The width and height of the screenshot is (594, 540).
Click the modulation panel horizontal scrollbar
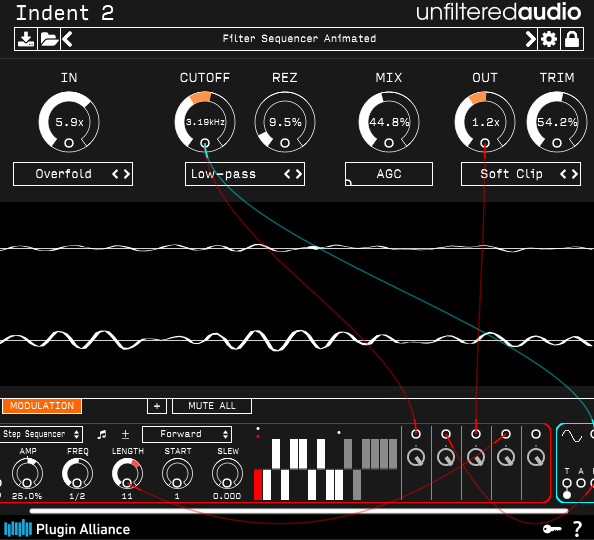(x=299, y=511)
